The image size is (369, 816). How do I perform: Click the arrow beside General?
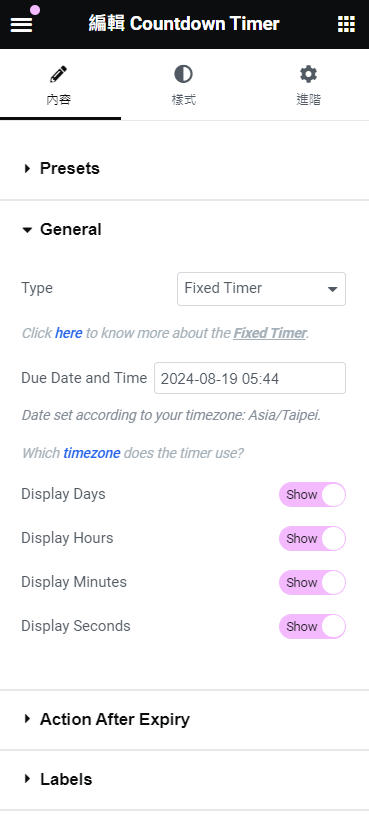tap(27, 230)
